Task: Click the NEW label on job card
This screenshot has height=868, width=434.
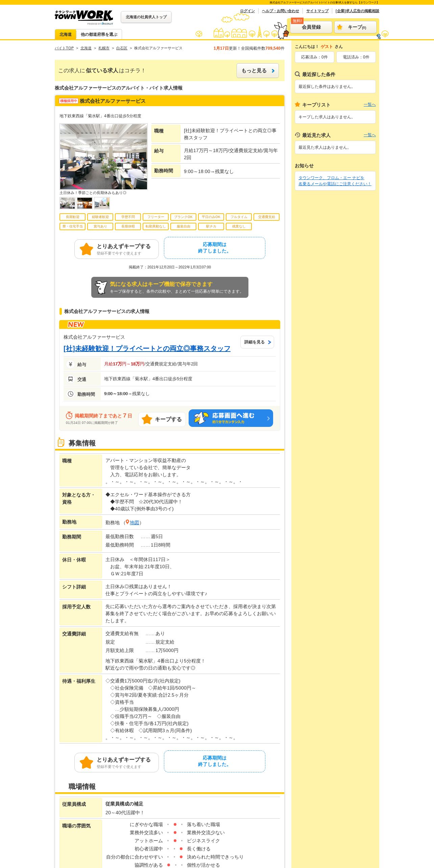Action: pos(76,324)
